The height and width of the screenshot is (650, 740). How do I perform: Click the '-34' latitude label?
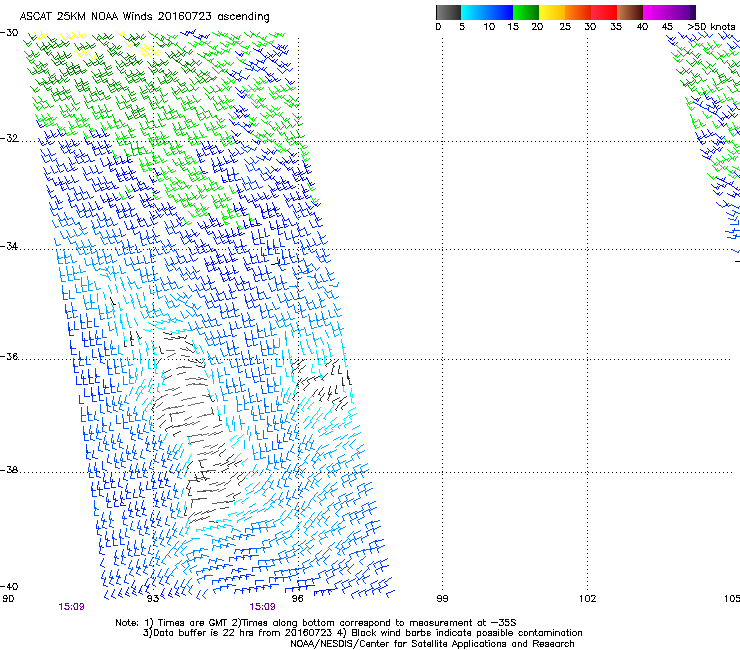click(x=9, y=246)
